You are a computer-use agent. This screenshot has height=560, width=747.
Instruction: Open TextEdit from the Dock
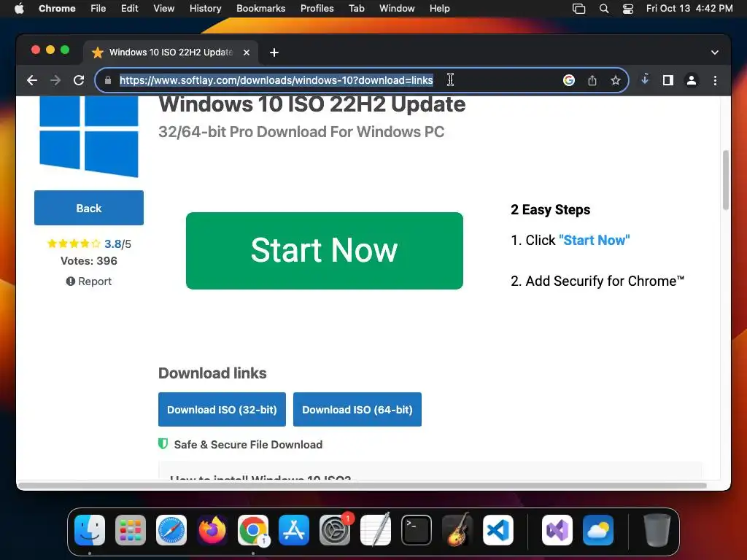tap(376, 530)
